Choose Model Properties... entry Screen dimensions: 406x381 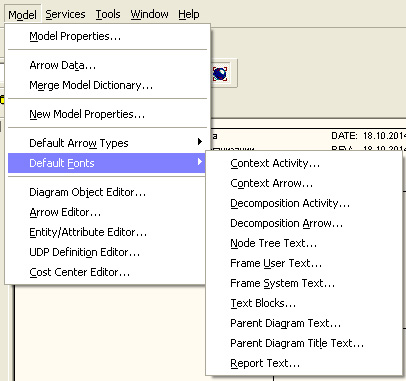point(107,36)
